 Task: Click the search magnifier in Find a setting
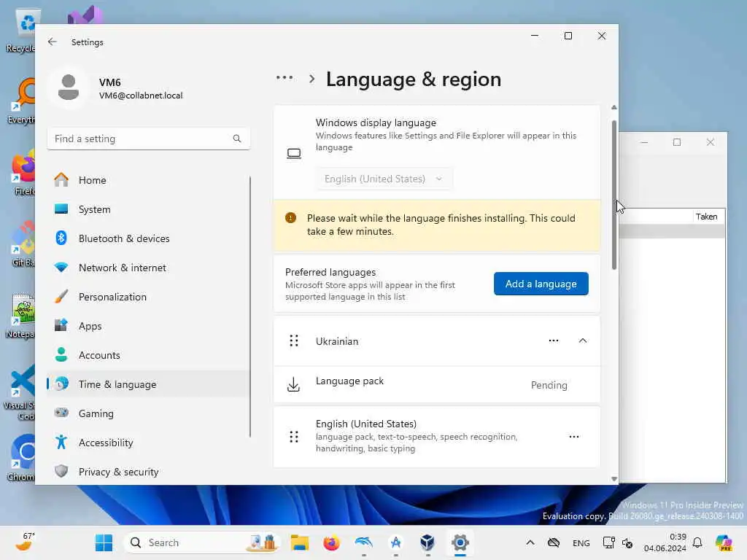point(237,139)
